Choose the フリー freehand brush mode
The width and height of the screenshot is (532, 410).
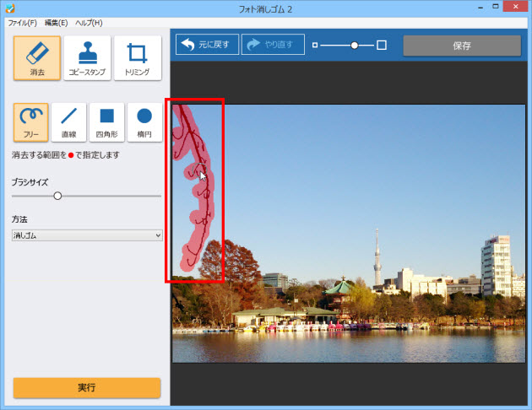31,122
